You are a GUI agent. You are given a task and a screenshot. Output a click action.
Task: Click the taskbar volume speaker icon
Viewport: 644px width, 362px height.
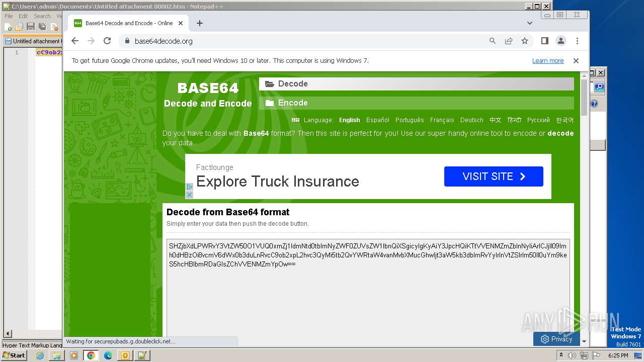572,355
